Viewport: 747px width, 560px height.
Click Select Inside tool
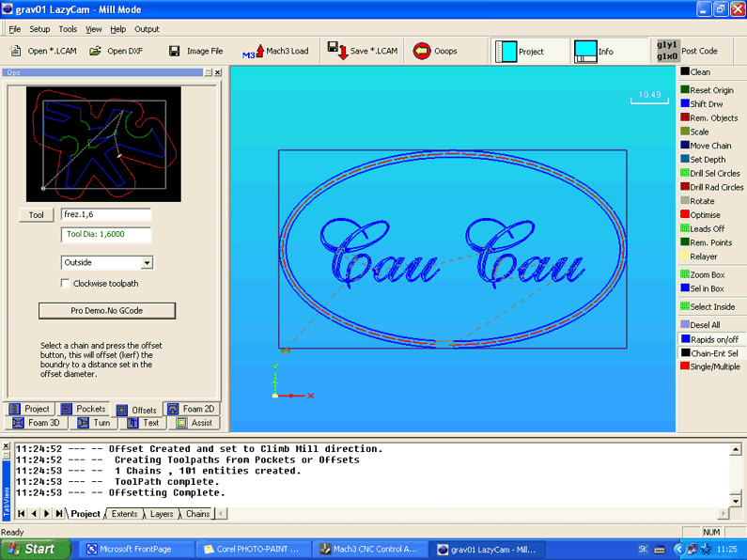tap(708, 306)
